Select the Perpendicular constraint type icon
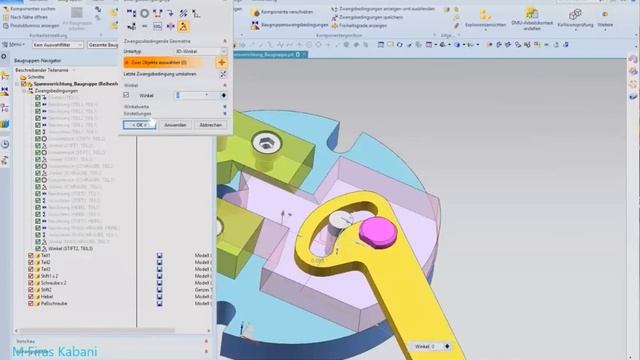 (x=196, y=13)
